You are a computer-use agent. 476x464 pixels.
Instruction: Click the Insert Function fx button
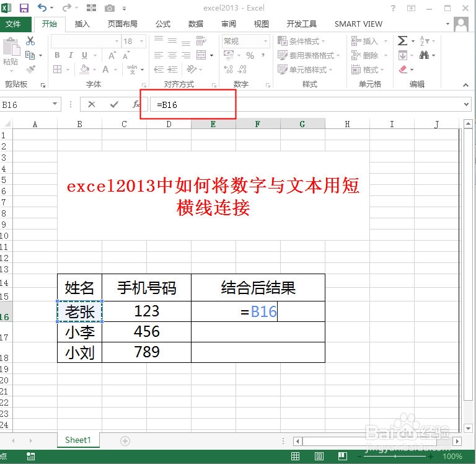(x=136, y=105)
